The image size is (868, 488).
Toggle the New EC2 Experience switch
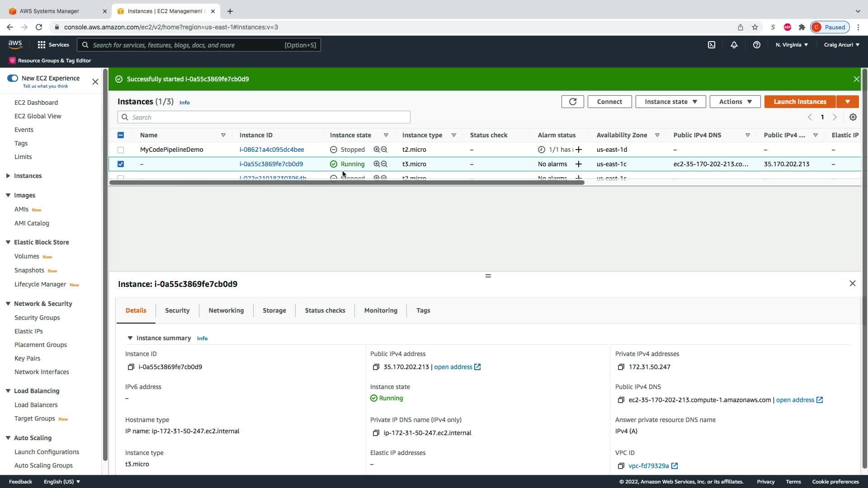13,78
